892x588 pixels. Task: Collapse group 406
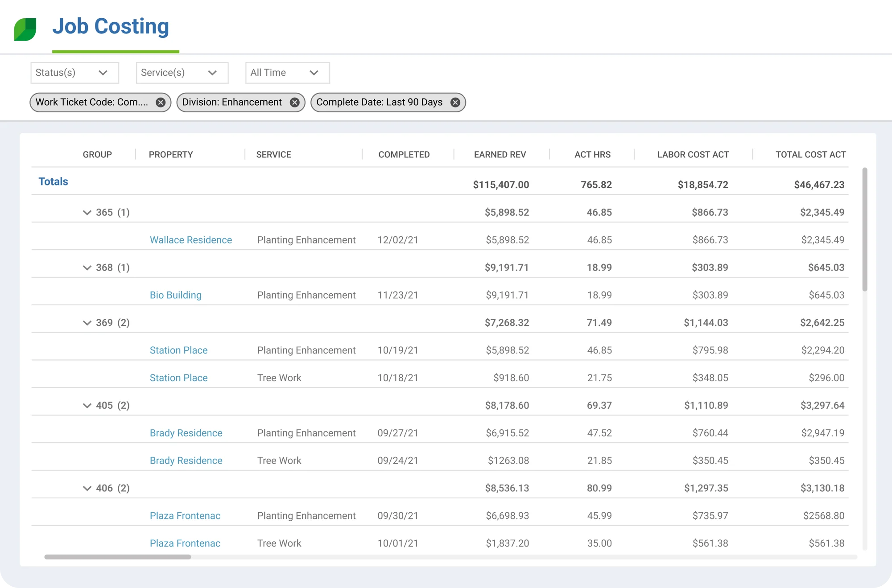pos(87,488)
